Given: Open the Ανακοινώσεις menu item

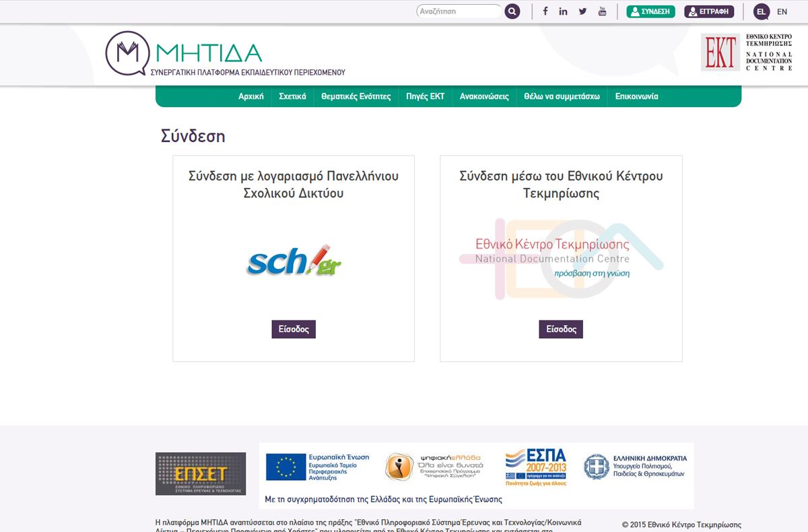Looking at the screenshot, I should pyautogui.click(x=484, y=96).
